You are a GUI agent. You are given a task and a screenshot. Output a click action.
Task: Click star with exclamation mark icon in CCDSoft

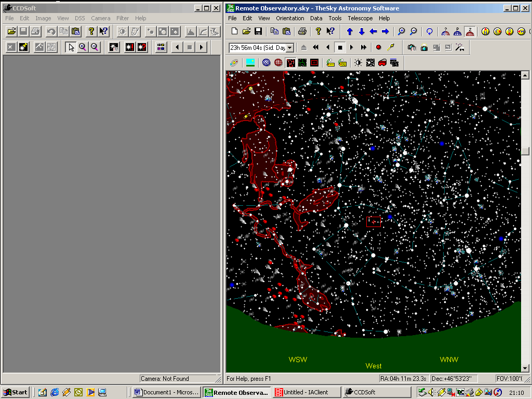(129, 47)
